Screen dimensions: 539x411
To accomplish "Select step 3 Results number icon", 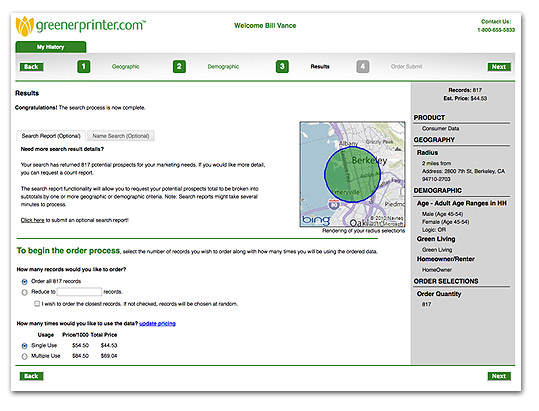I will pos(282,66).
